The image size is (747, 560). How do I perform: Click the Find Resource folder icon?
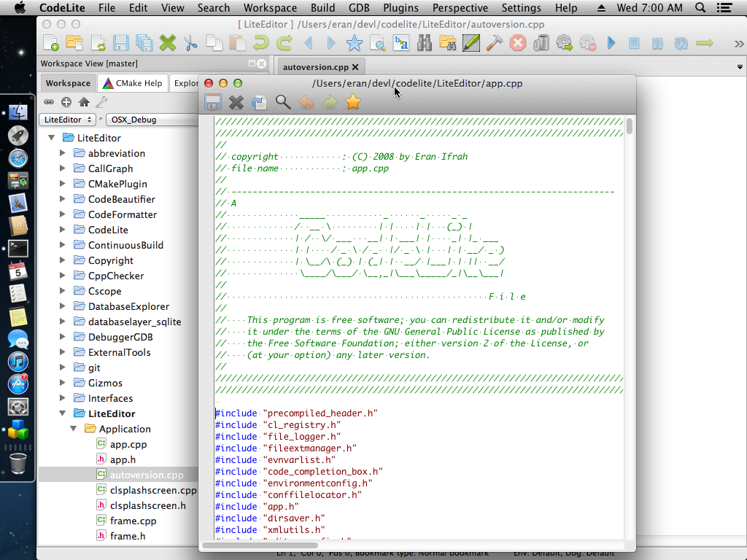tap(448, 43)
